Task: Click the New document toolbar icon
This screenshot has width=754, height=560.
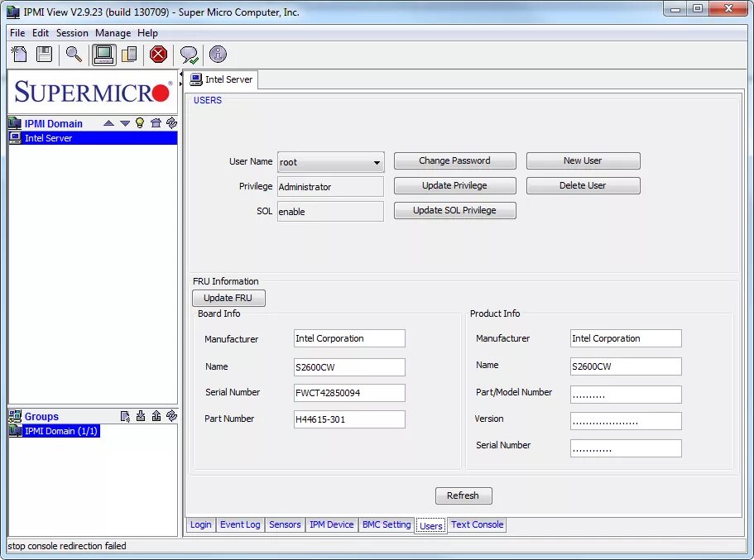Action: pos(19,55)
